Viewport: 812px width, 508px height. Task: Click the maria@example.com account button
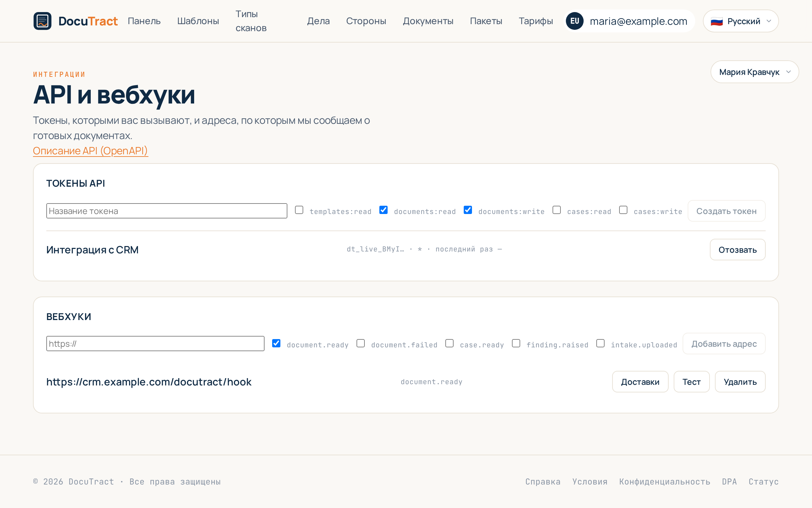point(629,21)
